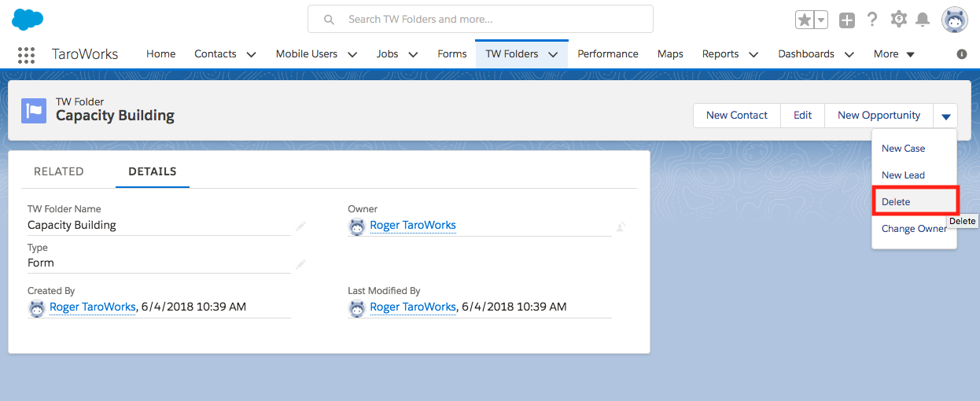Open the Created By Roger TaroWorks link
The height and width of the screenshot is (401, 980).
[93, 307]
